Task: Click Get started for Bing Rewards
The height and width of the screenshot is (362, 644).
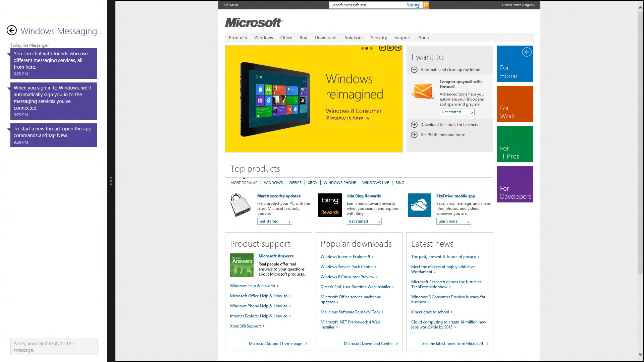Action: 364,221
